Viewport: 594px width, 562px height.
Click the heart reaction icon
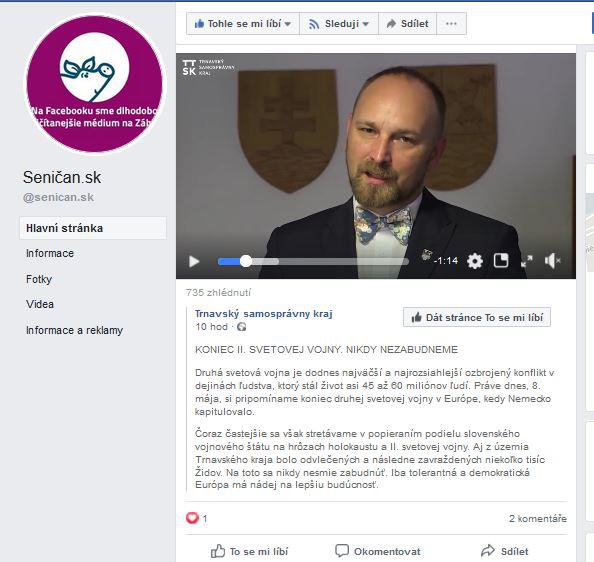[x=192, y=518]
